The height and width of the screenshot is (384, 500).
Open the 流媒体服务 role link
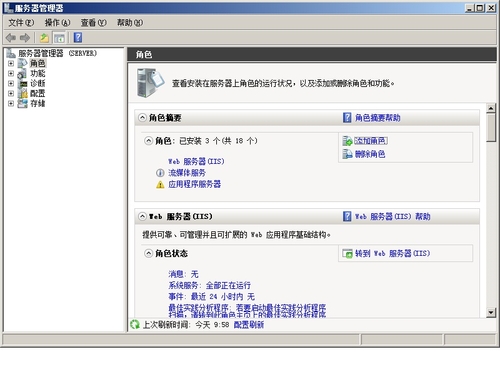(187, 173)
